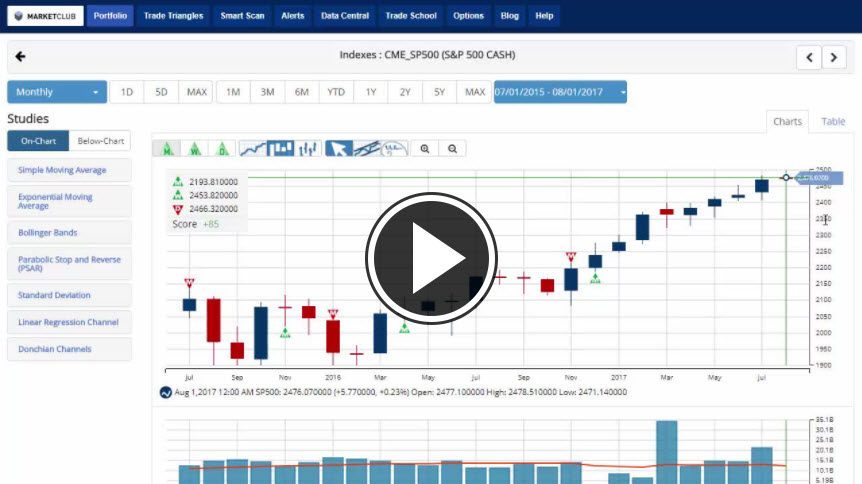The width and height of the screenshot is (862, 484).
Task: Add the Bollinger Bands study
Action: tap(69, 232)
